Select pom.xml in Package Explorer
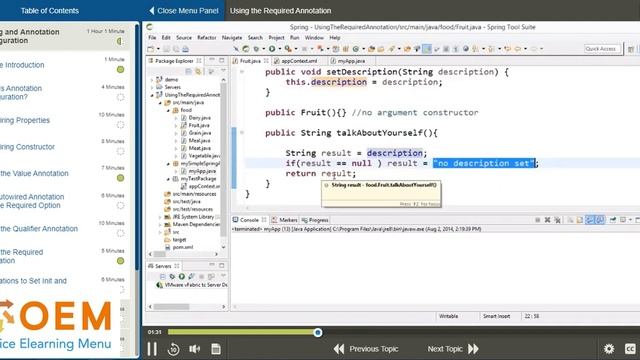The image size is (640, 360). pos(183,247)
